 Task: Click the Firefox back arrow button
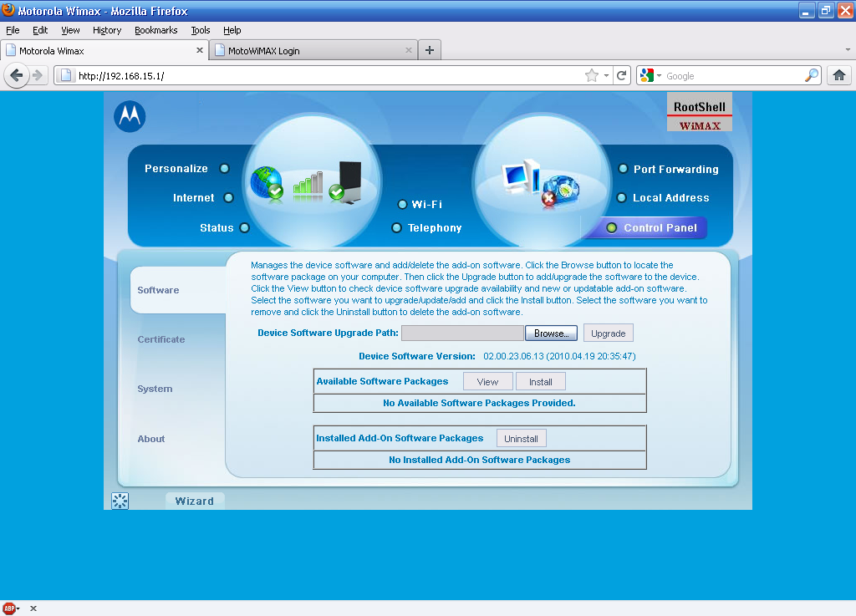(17, 75)
